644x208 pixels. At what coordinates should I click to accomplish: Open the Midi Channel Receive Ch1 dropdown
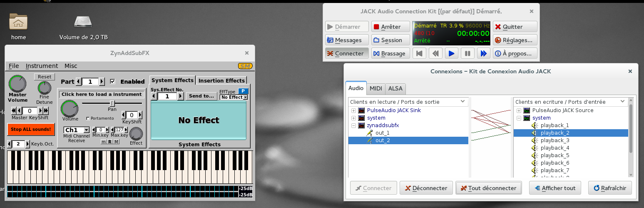(76, 130)
